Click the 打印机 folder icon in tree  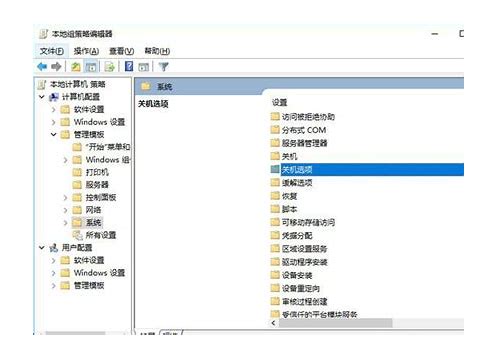77,172
